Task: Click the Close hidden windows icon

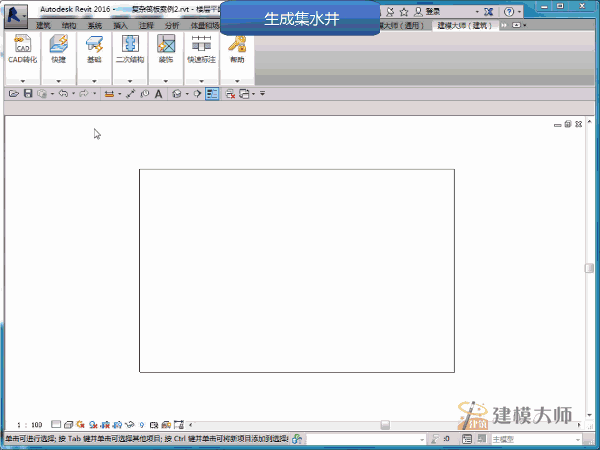Action: point(230,94)
